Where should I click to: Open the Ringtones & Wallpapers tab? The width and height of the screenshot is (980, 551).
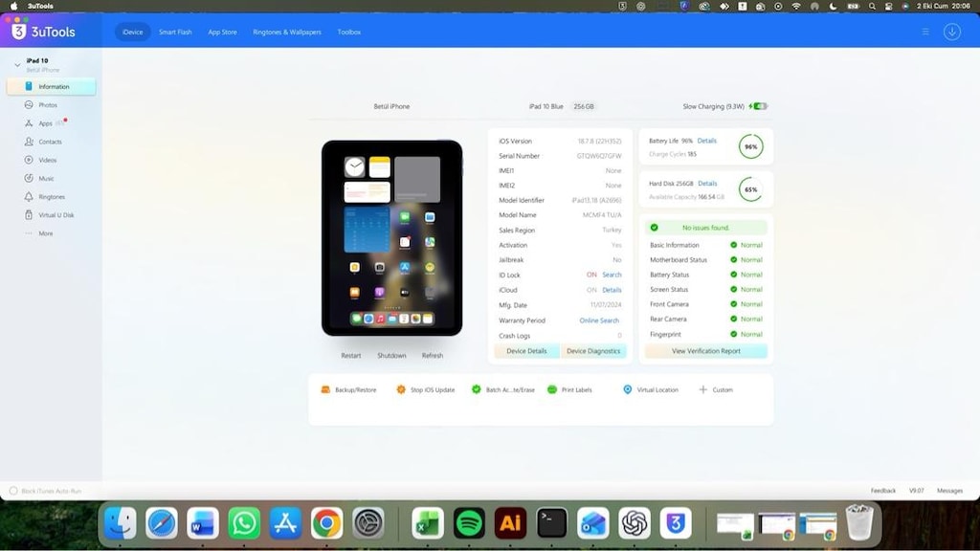coord(287,32)
